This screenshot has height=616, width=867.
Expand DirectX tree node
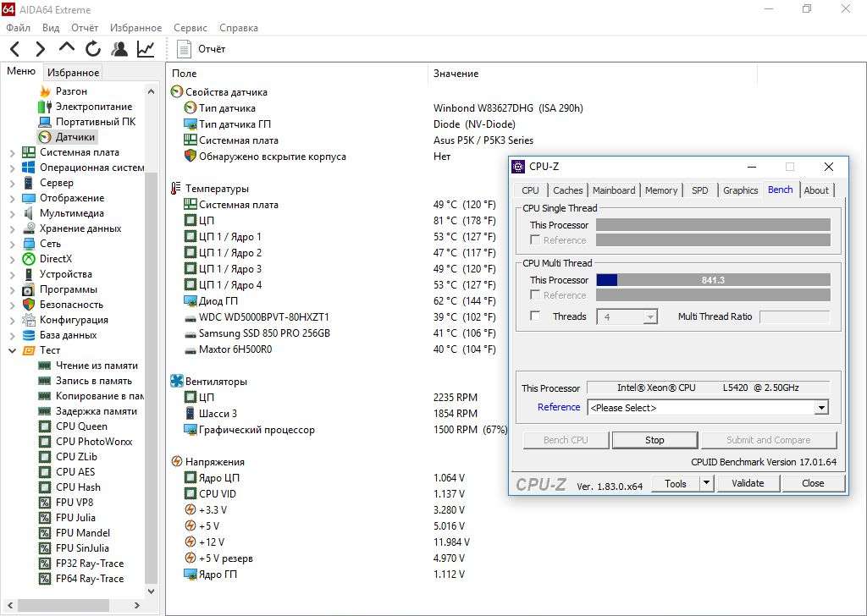point(12,259)
